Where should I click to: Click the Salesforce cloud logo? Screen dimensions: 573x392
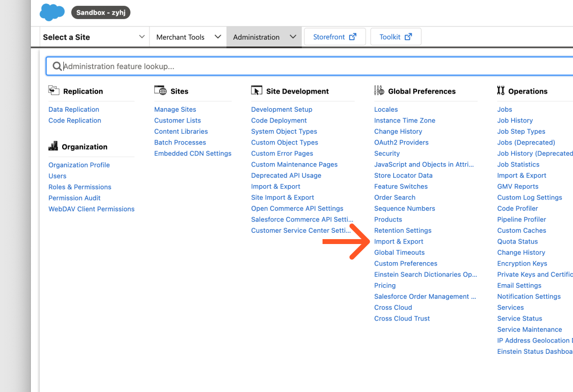[x=52, y=12]
